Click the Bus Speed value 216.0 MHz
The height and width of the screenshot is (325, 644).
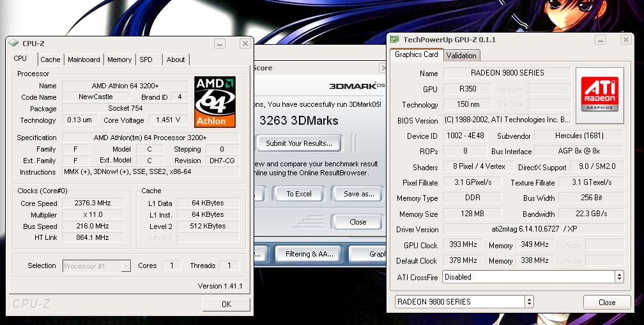tap(93, 226)
